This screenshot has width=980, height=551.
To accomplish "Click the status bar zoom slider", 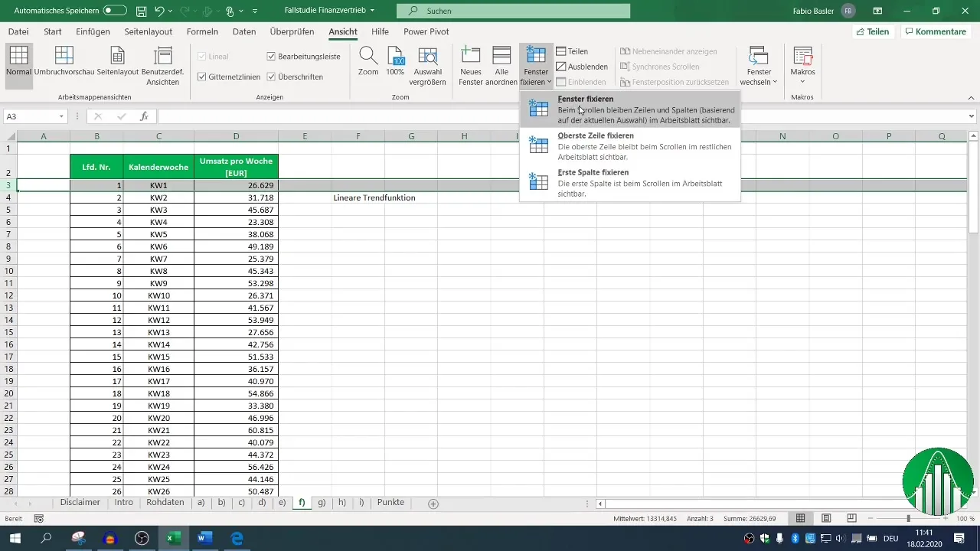I will [x=909, y=518].
